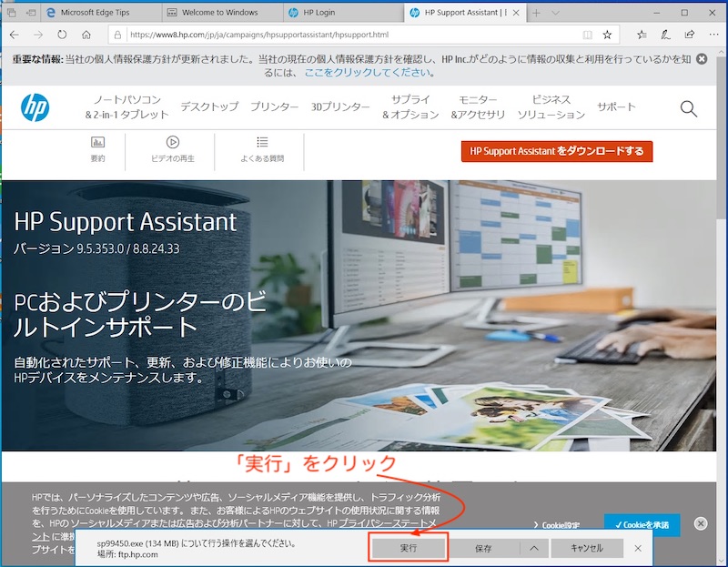Click the HP logo
728x567 pixels.
coord(35,107)
